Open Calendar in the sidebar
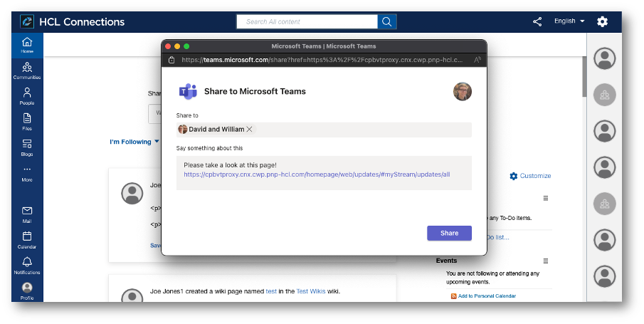This screenshot has height=324, width=644. pyautogui.click(x=27, y=240)
